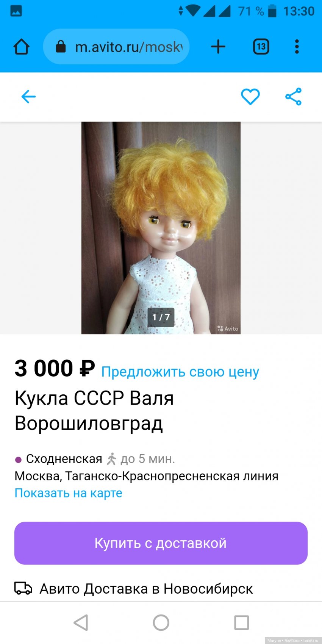The image size is (322, 644).
Task: Tap the 1 / 7 photo counter
Action: [x=161, y=317]
